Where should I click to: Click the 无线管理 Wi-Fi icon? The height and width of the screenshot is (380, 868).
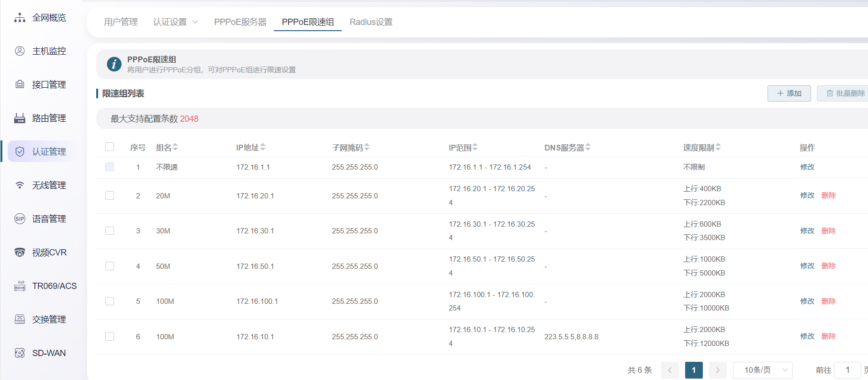[20, 185]
